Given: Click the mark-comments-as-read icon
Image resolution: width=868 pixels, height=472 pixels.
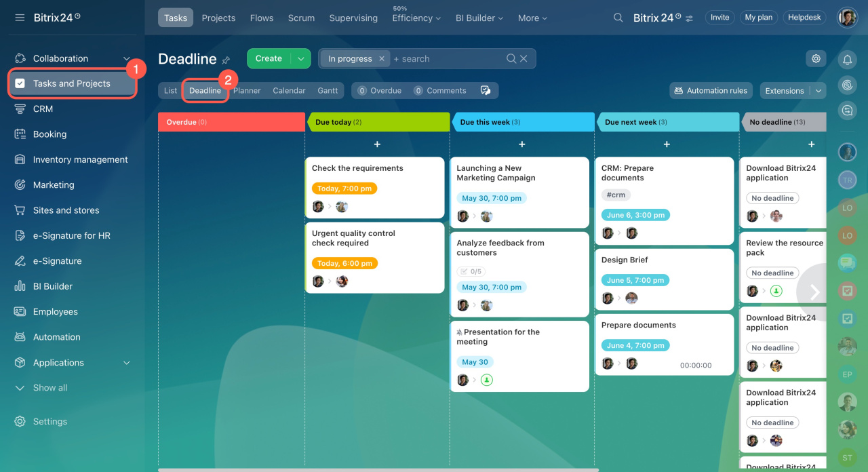Looking at the screenshot, I should coord(486,90).
